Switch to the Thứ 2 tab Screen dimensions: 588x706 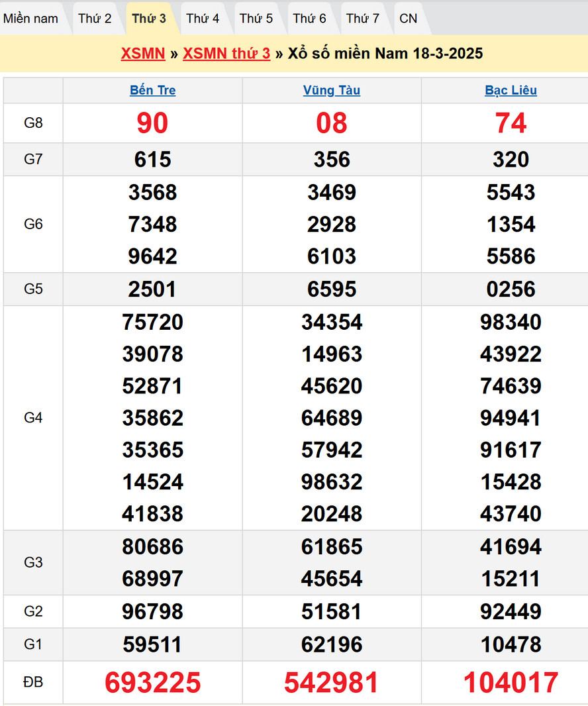tap(95, 19)
